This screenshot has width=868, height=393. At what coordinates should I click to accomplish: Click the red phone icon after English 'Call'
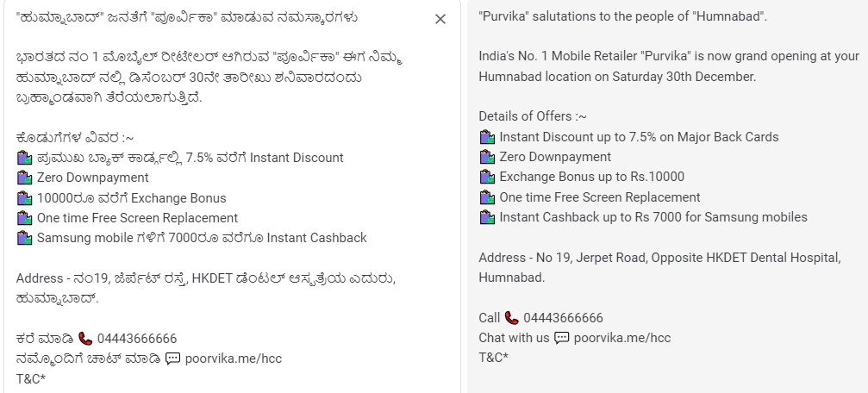(512, 318)
